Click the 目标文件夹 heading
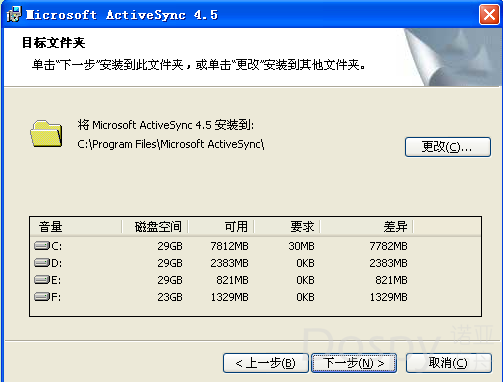Screen dimensions: 503x382 [53, 43]
